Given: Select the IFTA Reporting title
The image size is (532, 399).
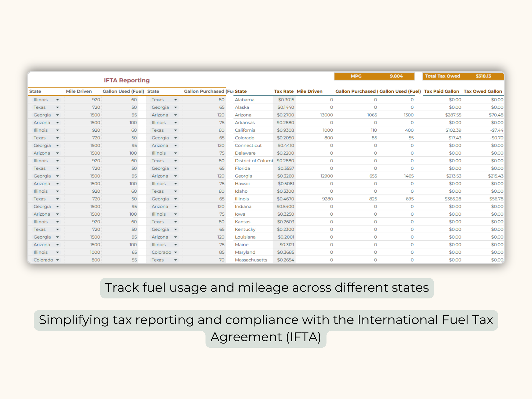Looking at the screenshot, I should tap(127, 80).
